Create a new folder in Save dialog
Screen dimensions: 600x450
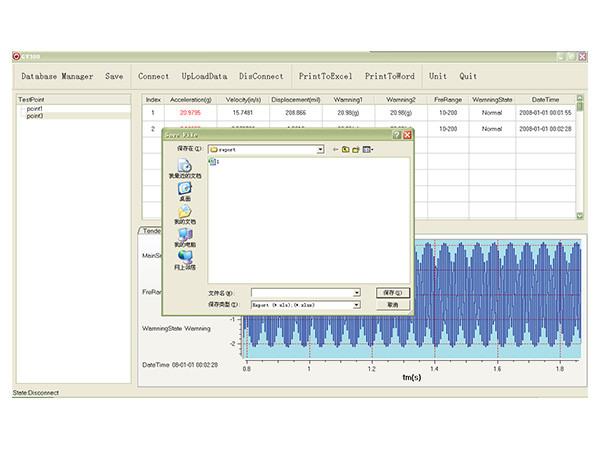point(356,150)
